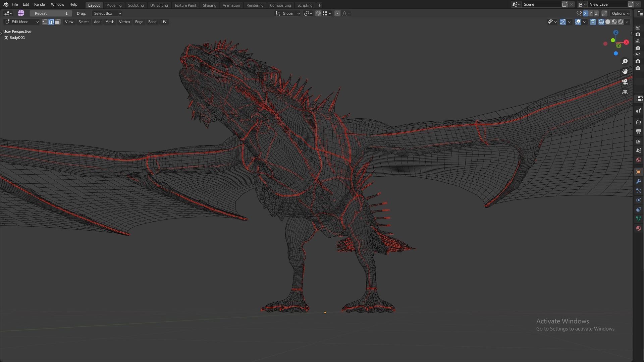
Task: Open the View Layer properties tab
Action: pos(639,141)
